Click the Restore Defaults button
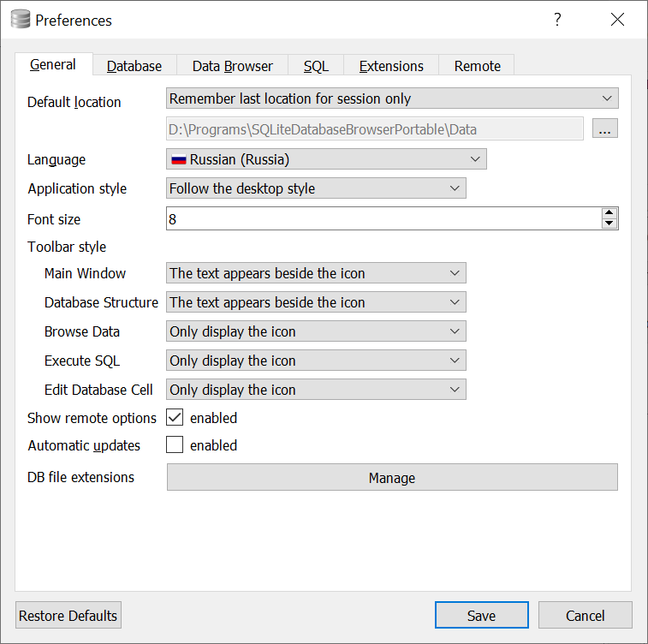 tap(68, 616)
